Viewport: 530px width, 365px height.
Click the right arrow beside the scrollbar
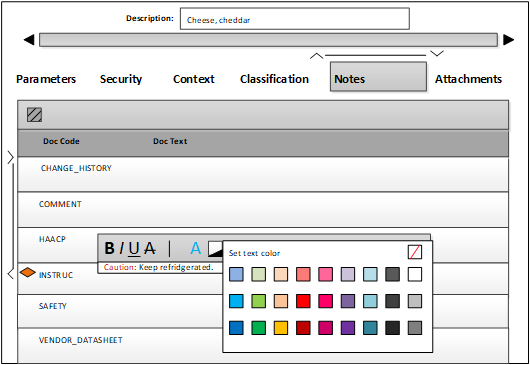click(508, 40)
